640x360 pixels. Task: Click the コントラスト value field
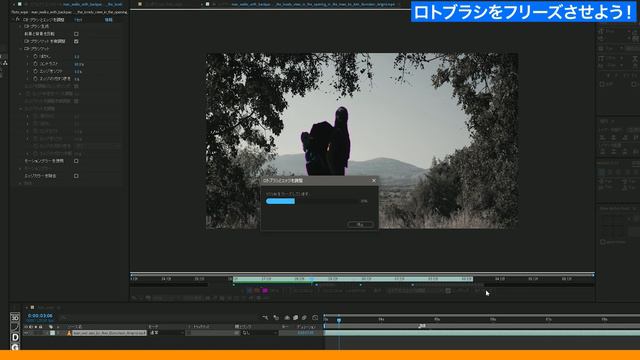point(78,64)
